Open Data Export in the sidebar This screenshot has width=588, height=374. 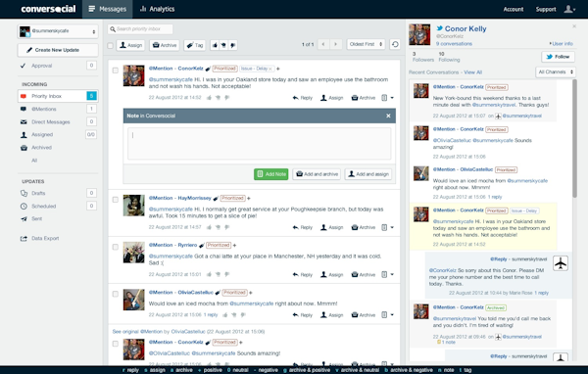click(45, 238)
